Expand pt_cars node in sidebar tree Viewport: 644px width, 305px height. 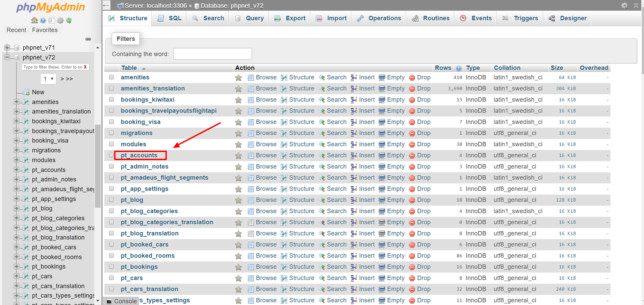coord(16,276)
